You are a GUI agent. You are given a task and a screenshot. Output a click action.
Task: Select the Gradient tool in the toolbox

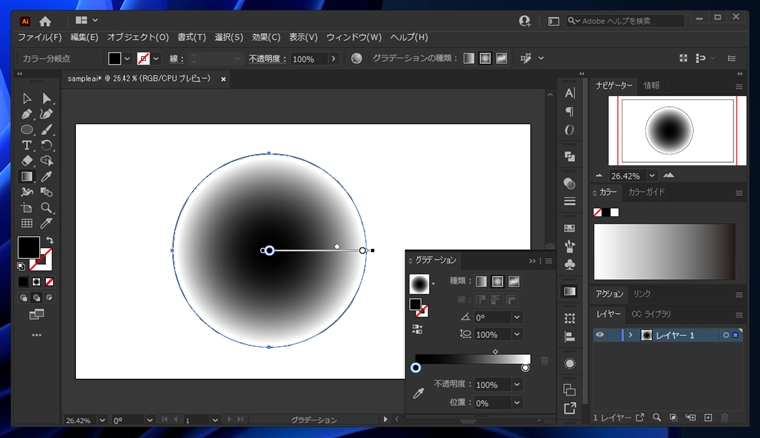point(27,177)
